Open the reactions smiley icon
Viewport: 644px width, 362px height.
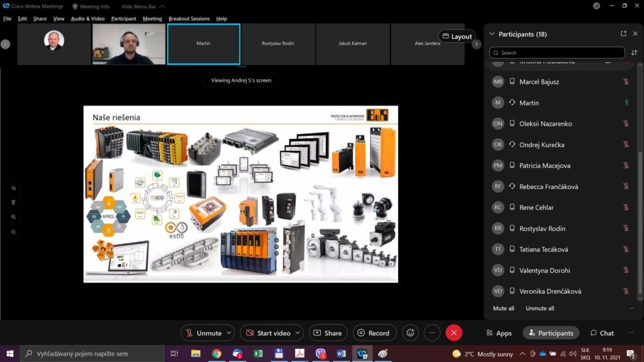click(x=410, y=333)
